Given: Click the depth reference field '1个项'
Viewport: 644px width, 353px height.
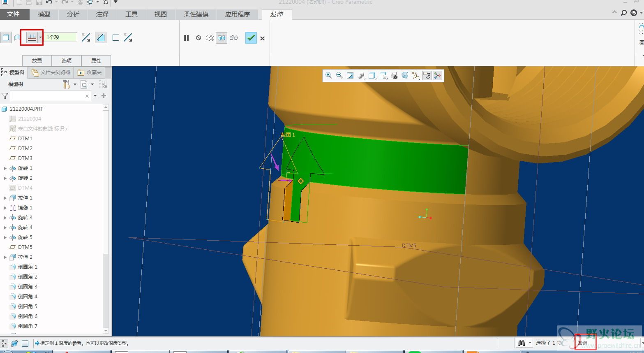Looking at the screenshot, I should coord(61,37).
